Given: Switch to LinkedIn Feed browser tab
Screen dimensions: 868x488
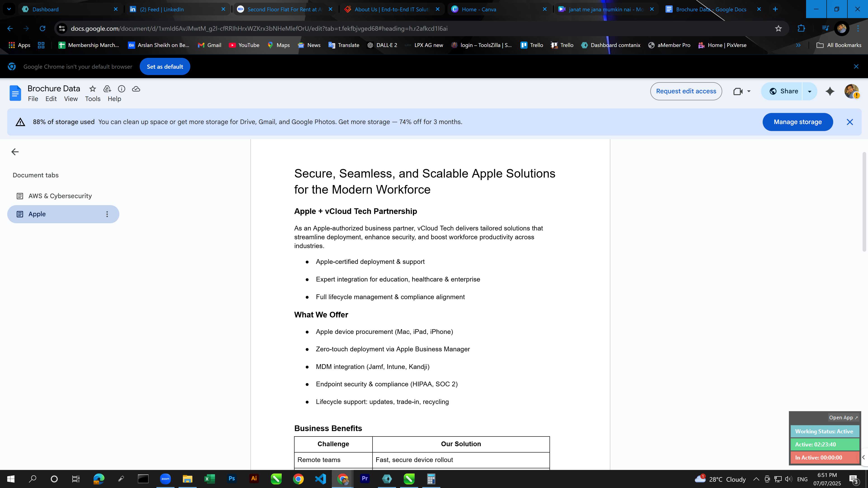Looking at the screenshot, I should (178, 9).
